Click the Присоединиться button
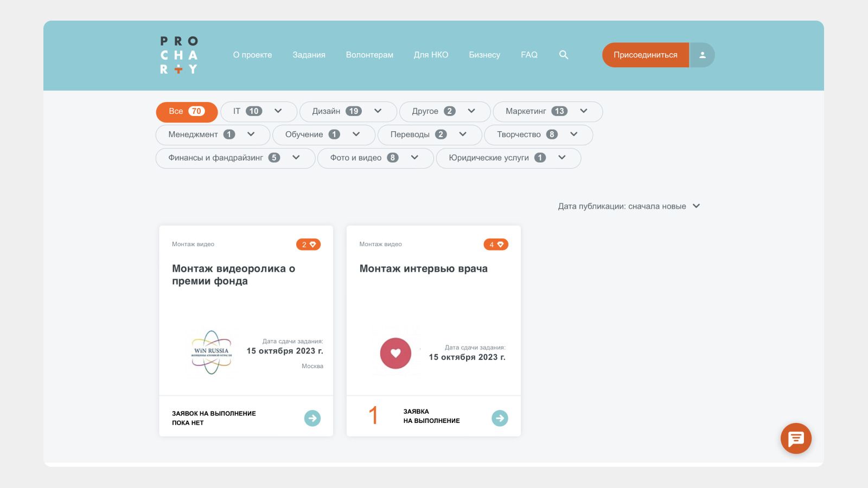The image size is (868, 488). click(x=645, y=55)
